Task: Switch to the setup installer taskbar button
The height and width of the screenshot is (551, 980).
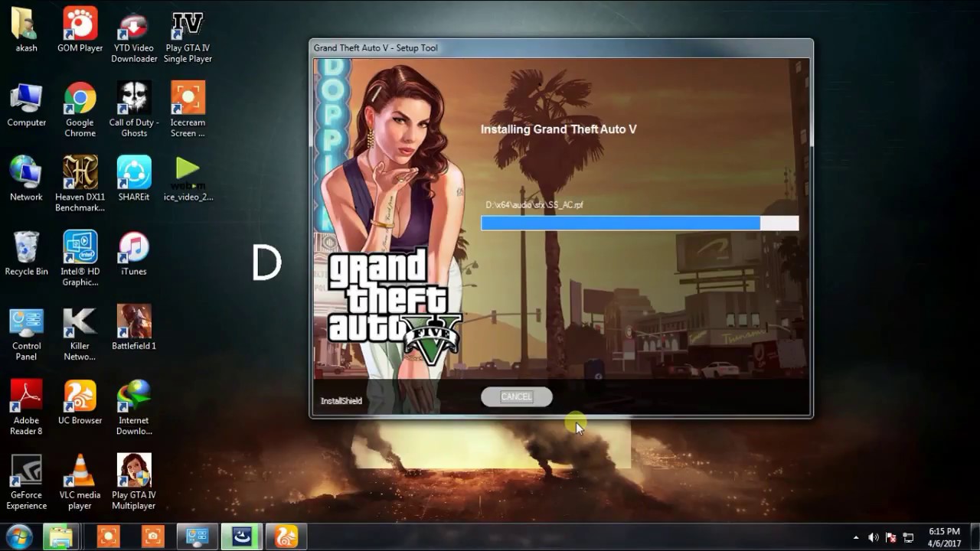Action: [x=242, y=536]
